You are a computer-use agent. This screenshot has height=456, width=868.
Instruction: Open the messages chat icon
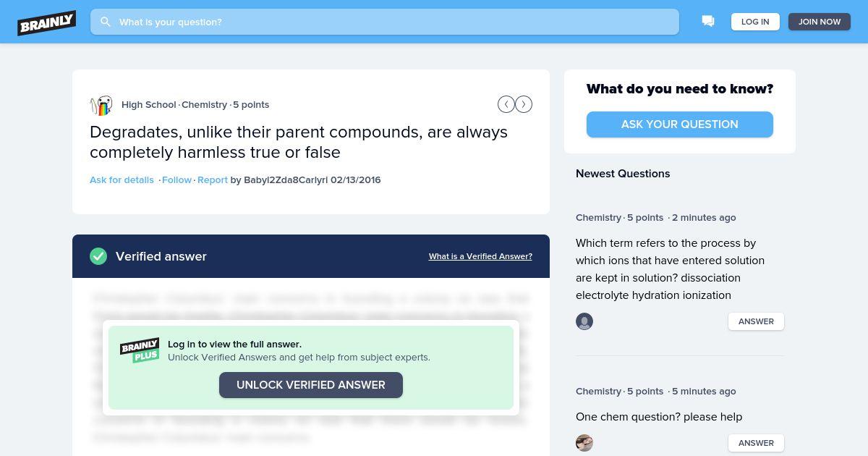(708, 22)
